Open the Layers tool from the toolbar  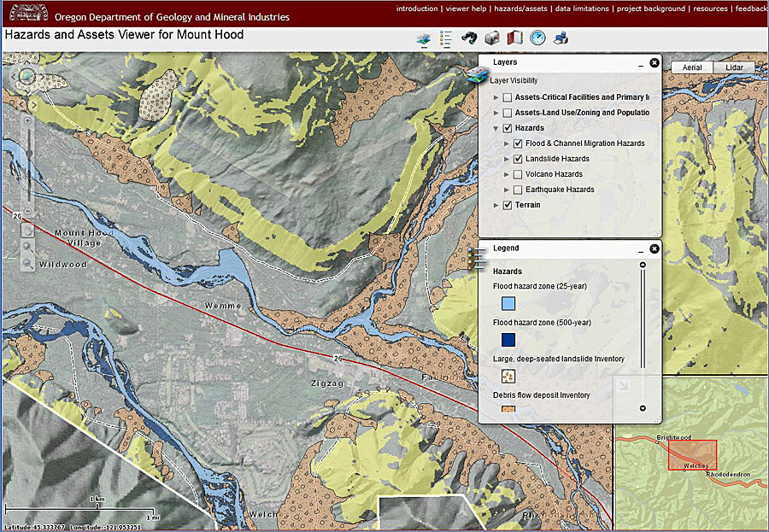pos(425,38)
